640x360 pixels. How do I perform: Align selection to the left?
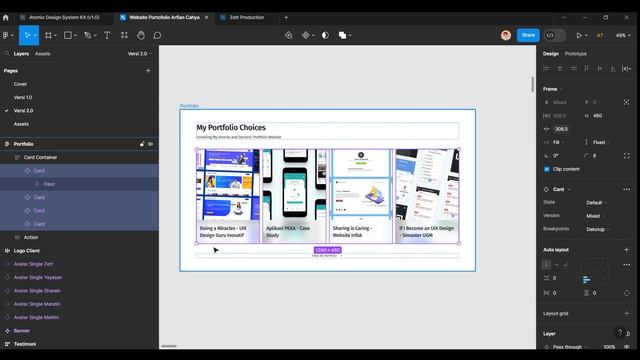547,69
